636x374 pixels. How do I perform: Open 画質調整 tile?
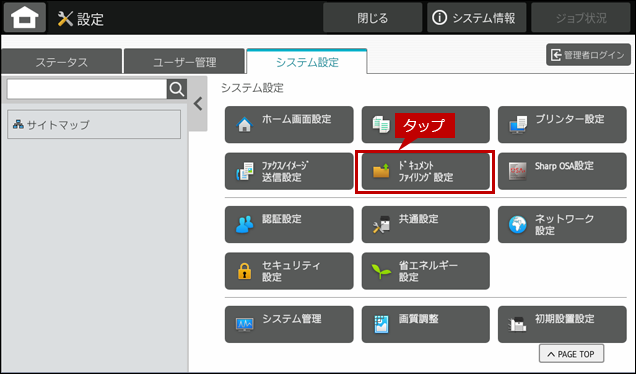(425, 324)
